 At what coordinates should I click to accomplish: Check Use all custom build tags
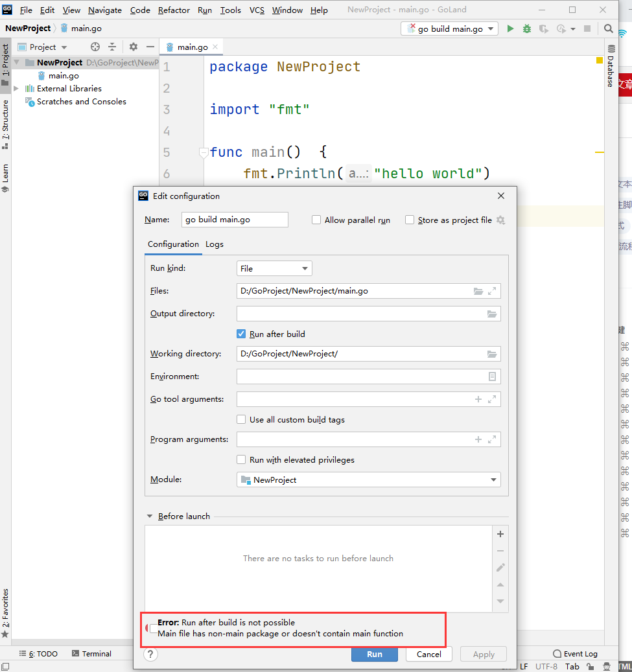(x=241, y=419)
